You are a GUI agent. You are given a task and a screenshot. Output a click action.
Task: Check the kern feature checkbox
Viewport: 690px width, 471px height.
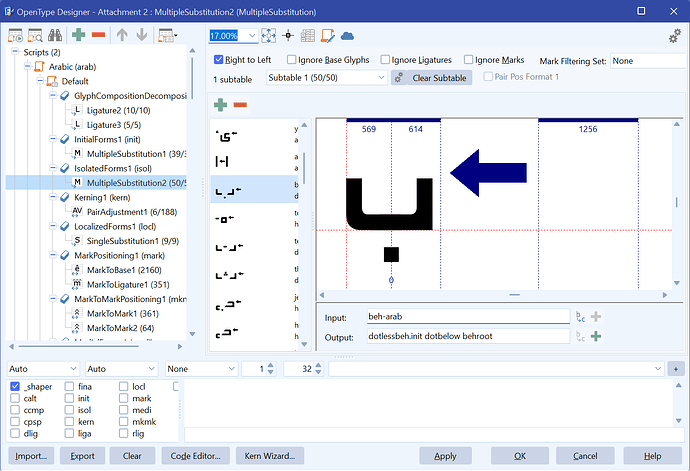coord(69,422)
